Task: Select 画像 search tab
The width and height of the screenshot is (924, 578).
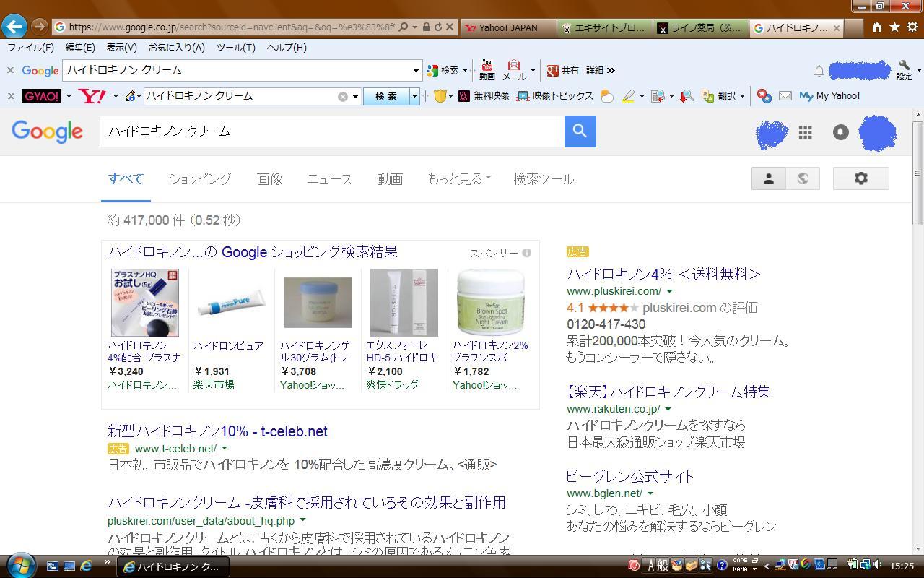Action: coord(269,178)
